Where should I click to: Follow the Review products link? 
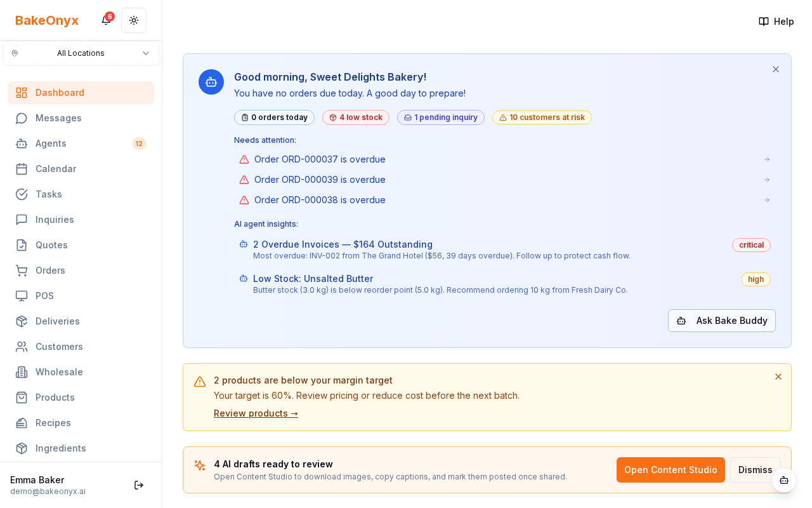(x=256, y=413)
